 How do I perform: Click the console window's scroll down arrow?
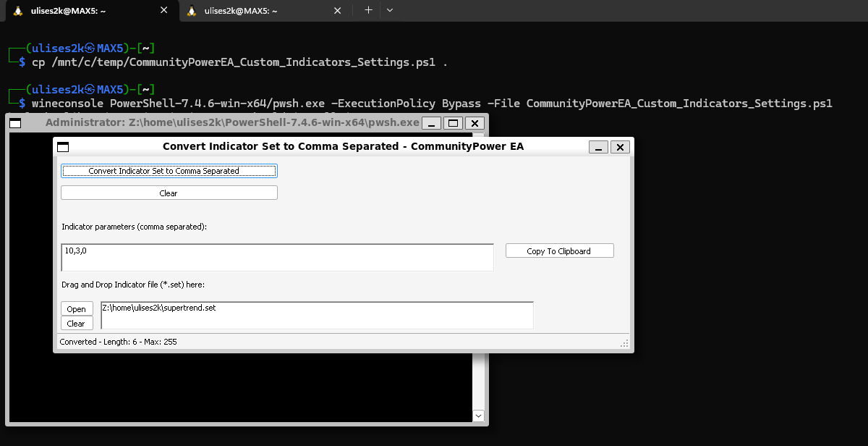(478, 416)
